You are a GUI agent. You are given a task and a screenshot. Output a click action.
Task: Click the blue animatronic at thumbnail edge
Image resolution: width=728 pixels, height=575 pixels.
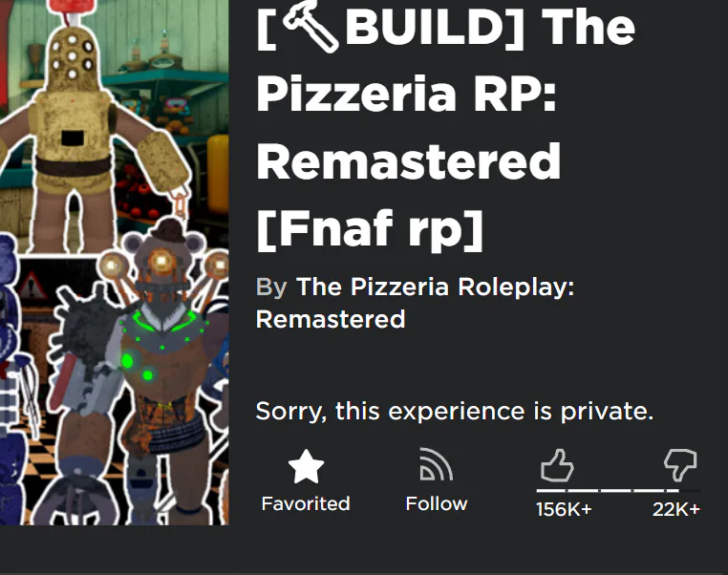pos(11,380)
